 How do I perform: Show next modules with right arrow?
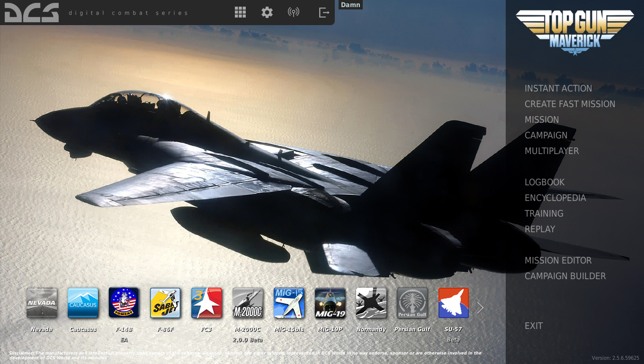[x=480, y=308]
